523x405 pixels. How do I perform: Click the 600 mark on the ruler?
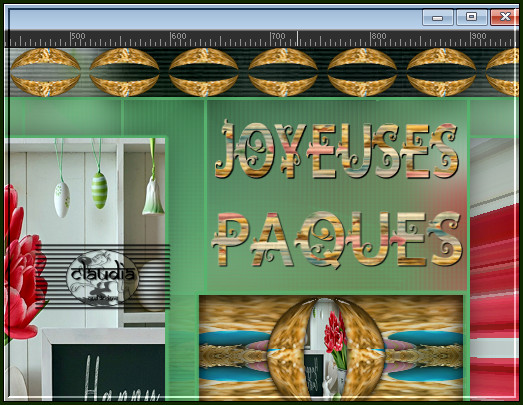179,36
